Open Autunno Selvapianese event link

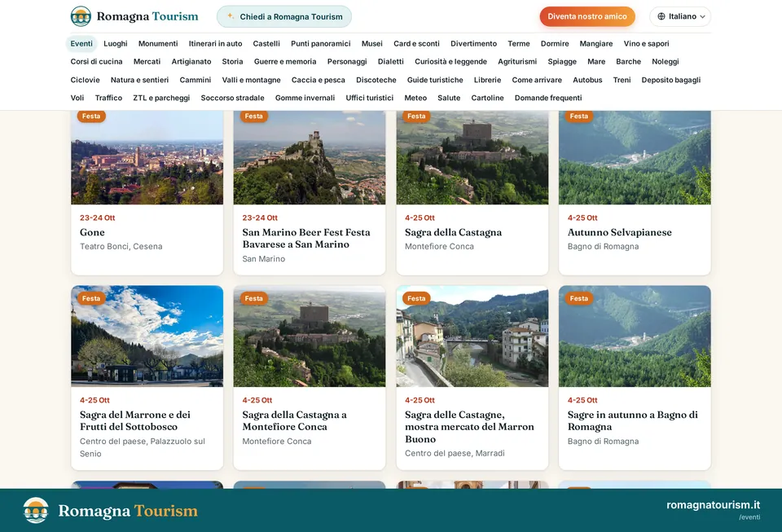point(619,232)
